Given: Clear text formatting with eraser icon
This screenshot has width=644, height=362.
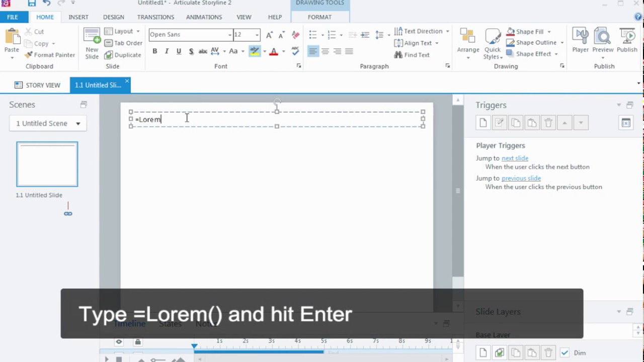Looking at the screenshot, I should [x=296, y=35].
